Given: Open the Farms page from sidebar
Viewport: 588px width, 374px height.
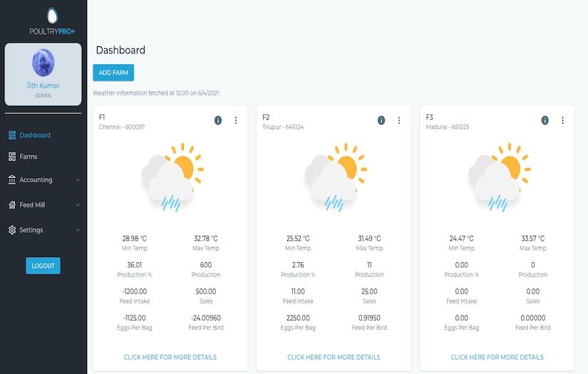Looking at the screenshot, I should click(28, 157).
